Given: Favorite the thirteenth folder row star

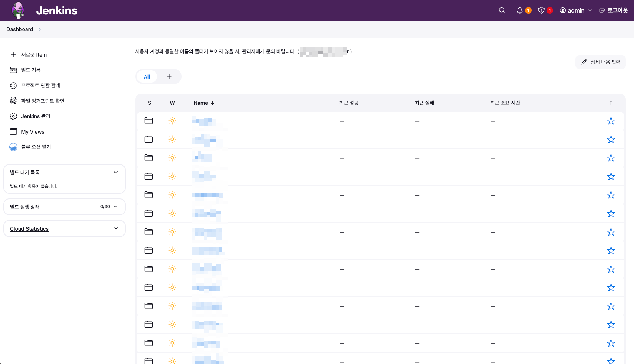Looking at the screenshot, I should (611, 343).
